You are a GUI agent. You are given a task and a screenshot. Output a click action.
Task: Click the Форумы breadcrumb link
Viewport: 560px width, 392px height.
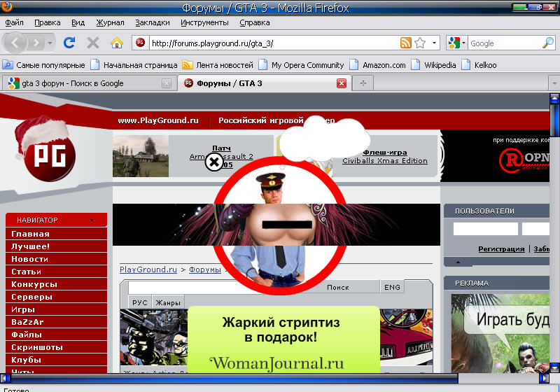click(x=205, y=269)
